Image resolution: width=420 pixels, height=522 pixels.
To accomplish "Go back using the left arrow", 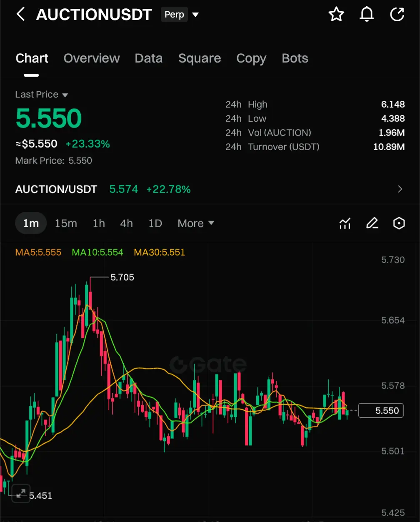I will point(20,14).
